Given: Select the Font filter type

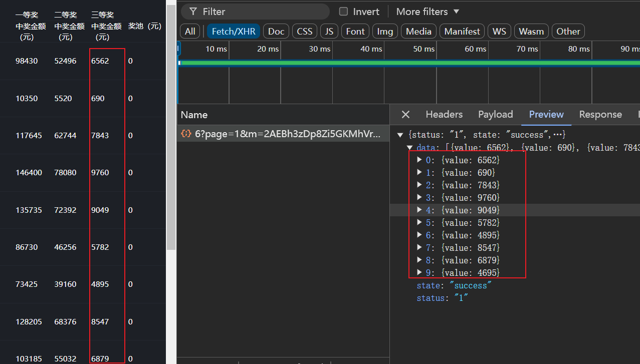Looking at the screenshot, I should click(x=355, y=31).
